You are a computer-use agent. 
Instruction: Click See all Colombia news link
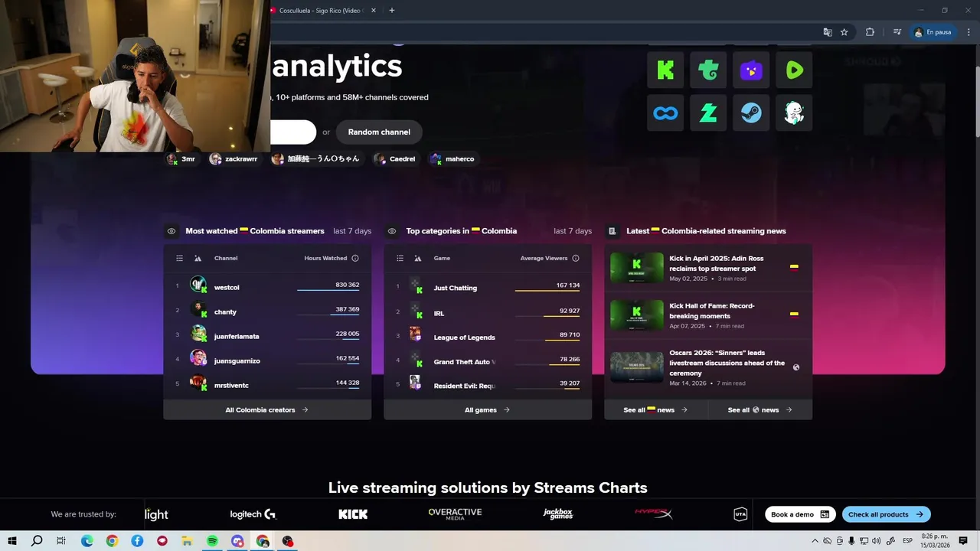point(655,410)
